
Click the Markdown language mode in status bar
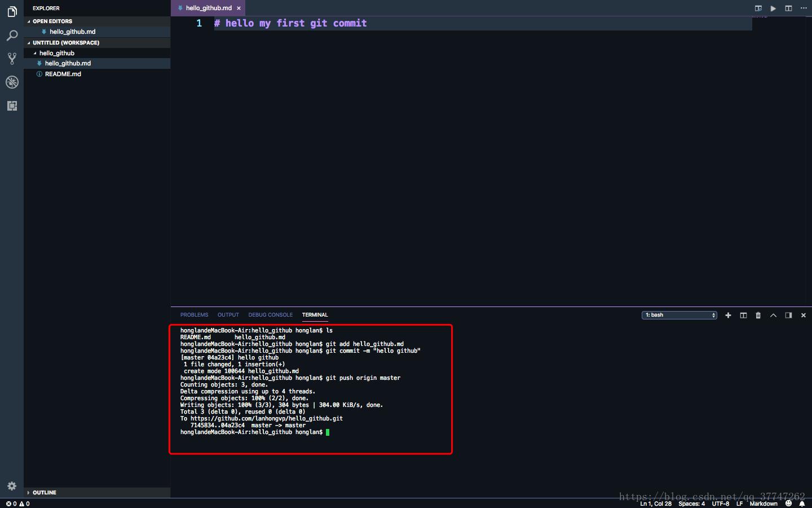pos(763,503)
